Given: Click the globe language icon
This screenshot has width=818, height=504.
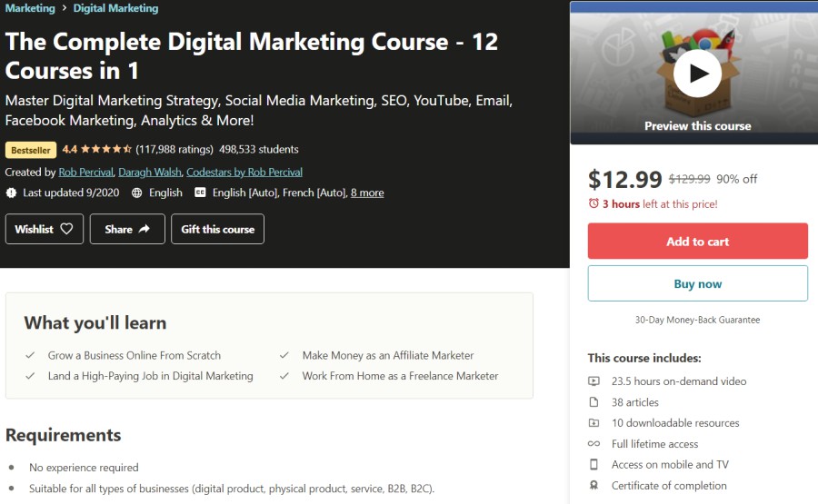Looking at the screenshot, I should coord(136,193).
